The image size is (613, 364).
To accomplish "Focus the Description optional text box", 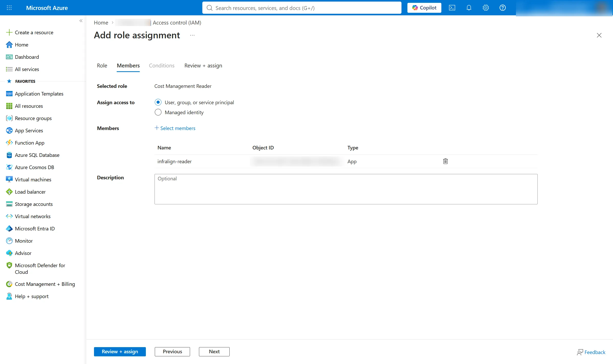I will (x=346, y=189).
